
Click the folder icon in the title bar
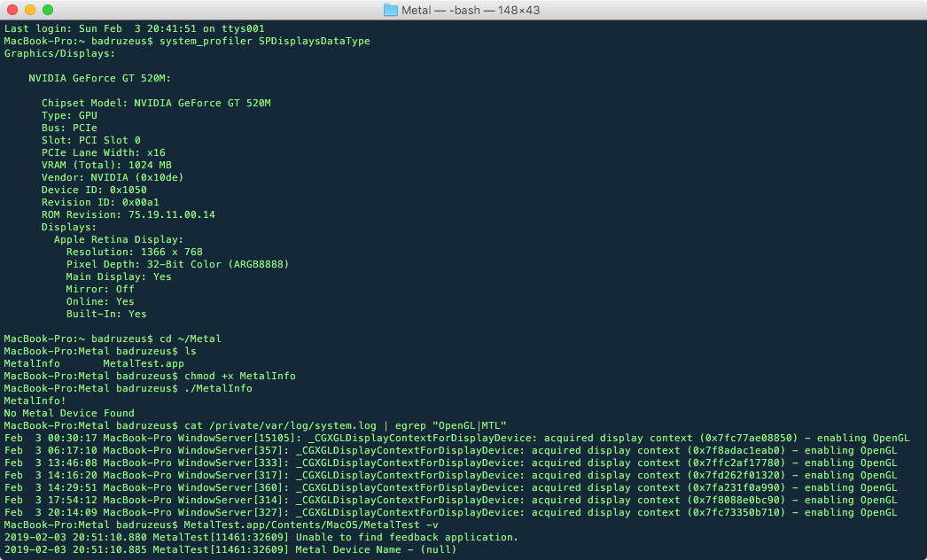click(x=390, y=10)
